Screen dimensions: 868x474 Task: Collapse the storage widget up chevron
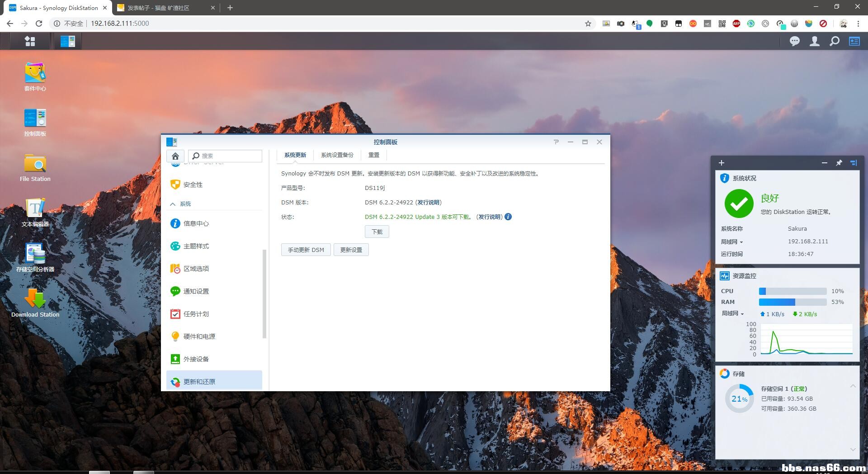coord(853,386)
